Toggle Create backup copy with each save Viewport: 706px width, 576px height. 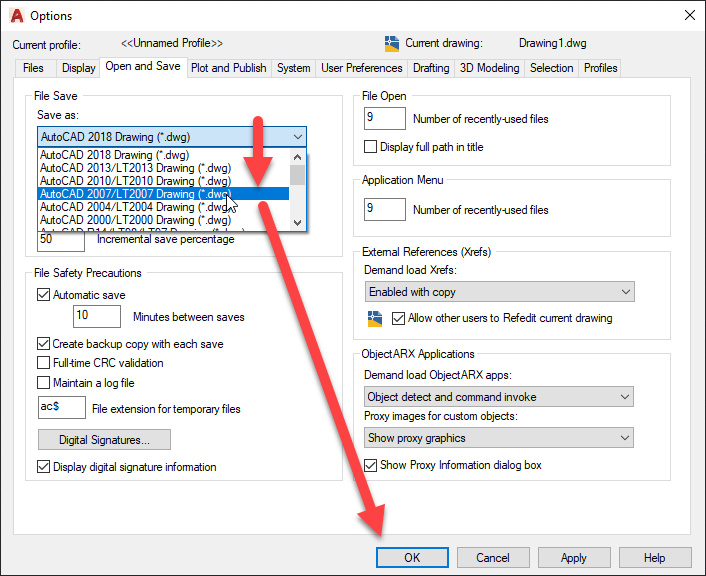(x=44, y=344)
